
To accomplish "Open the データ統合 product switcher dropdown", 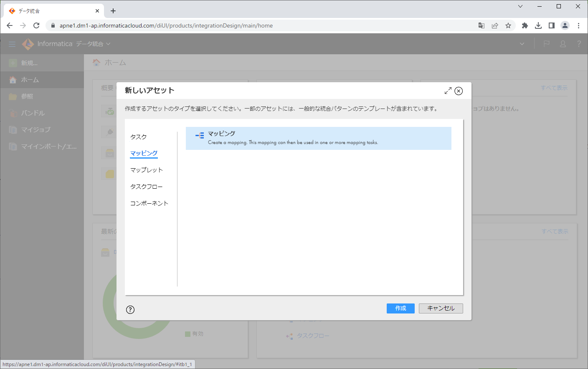I will (x=93, y=44).
